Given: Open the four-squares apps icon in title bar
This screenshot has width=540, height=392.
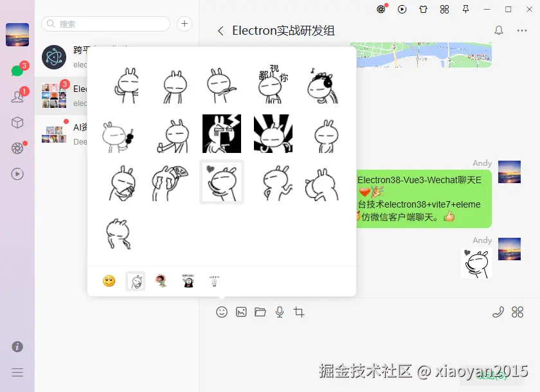Looking at the screenshot, I should [x=445, y=9].
